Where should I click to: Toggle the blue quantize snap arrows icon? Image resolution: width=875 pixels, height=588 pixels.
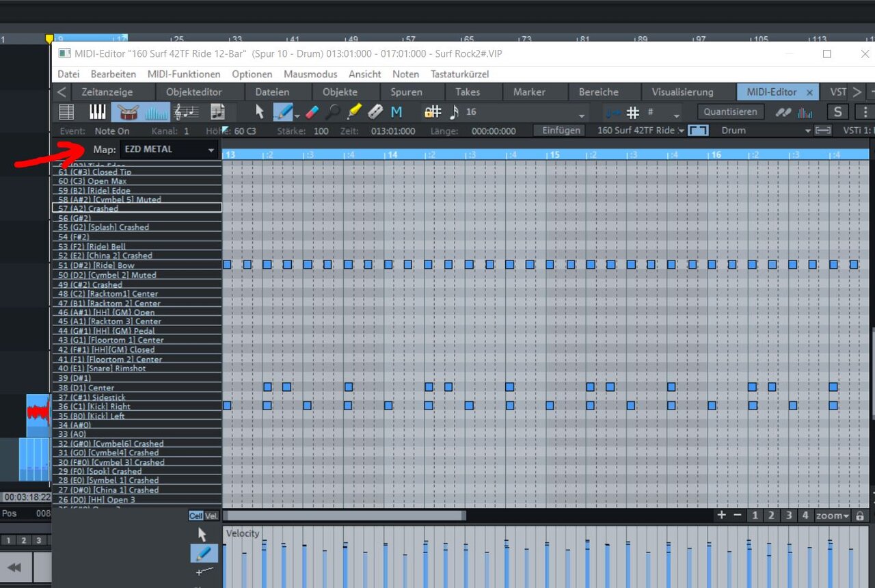coord(613,112)
